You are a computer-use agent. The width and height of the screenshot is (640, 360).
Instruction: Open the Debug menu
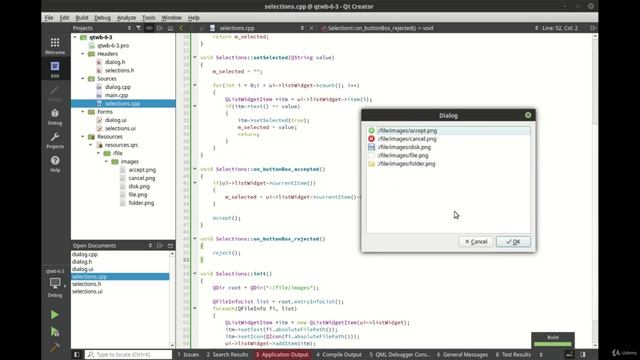click(102, 18)
